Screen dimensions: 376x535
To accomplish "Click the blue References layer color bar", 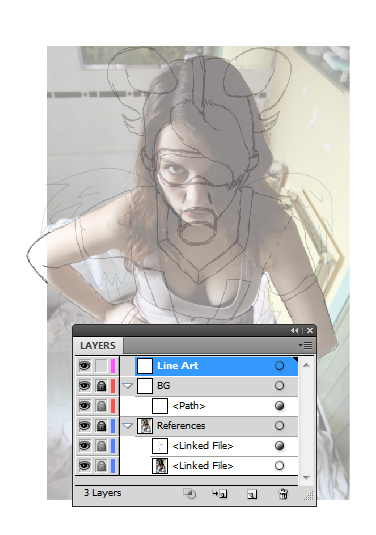I will pyautogui.click(x=113, y=426).
